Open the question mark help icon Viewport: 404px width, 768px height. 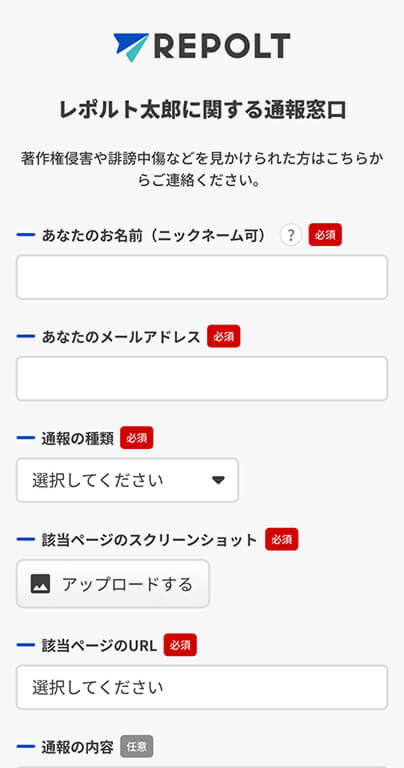point(291,235)
